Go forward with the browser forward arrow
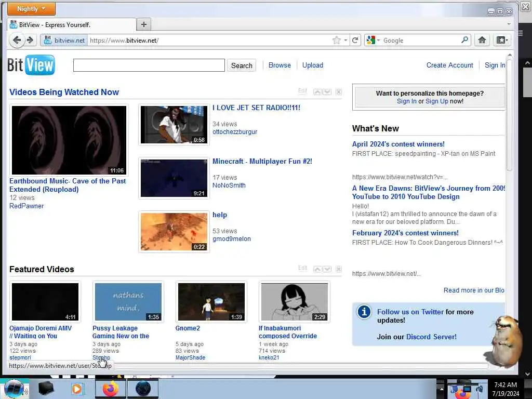Image resolution: width=532 pixels, height=399 pixels. pyautogui.click(x=30, y=40)
